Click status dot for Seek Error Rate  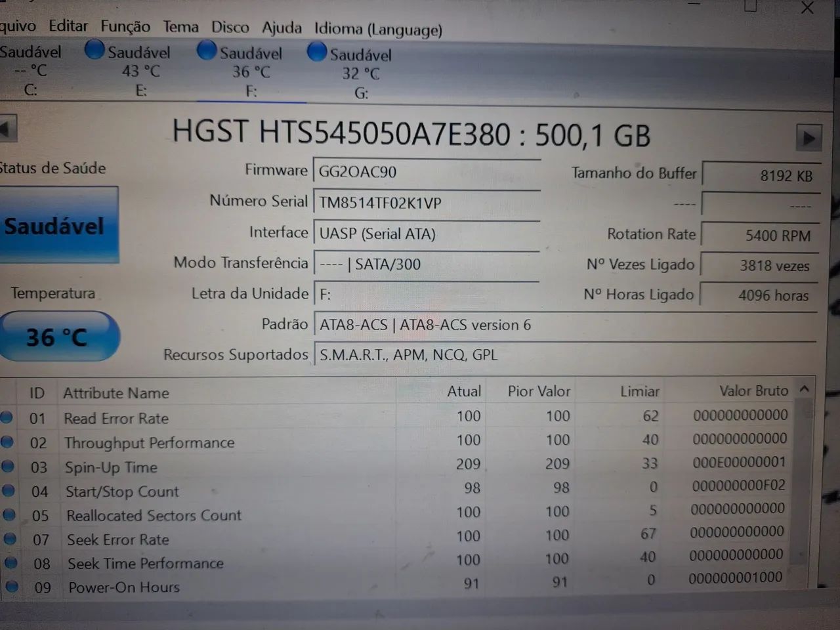point(10,539)
